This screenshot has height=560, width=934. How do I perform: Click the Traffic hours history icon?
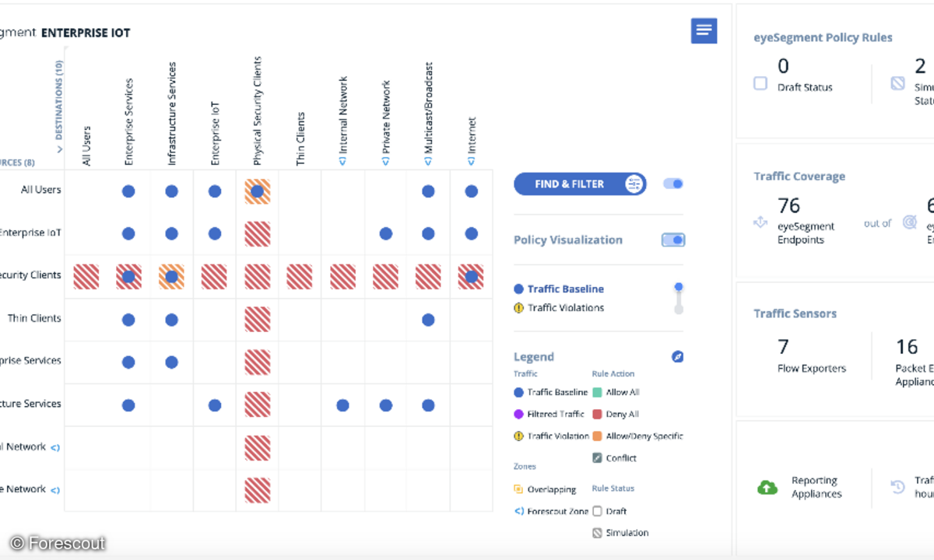coord(898,488)
